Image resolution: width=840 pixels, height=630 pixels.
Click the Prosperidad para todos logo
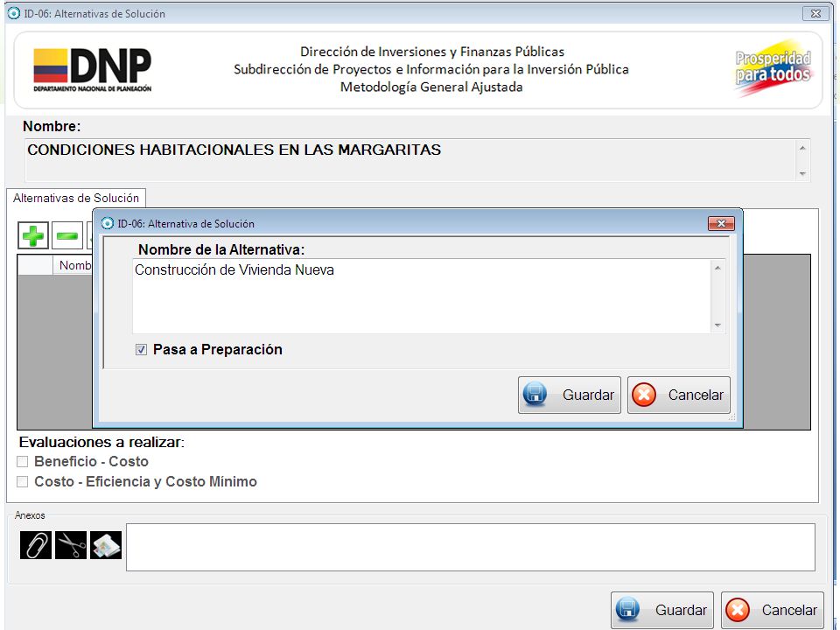point(773,68)
